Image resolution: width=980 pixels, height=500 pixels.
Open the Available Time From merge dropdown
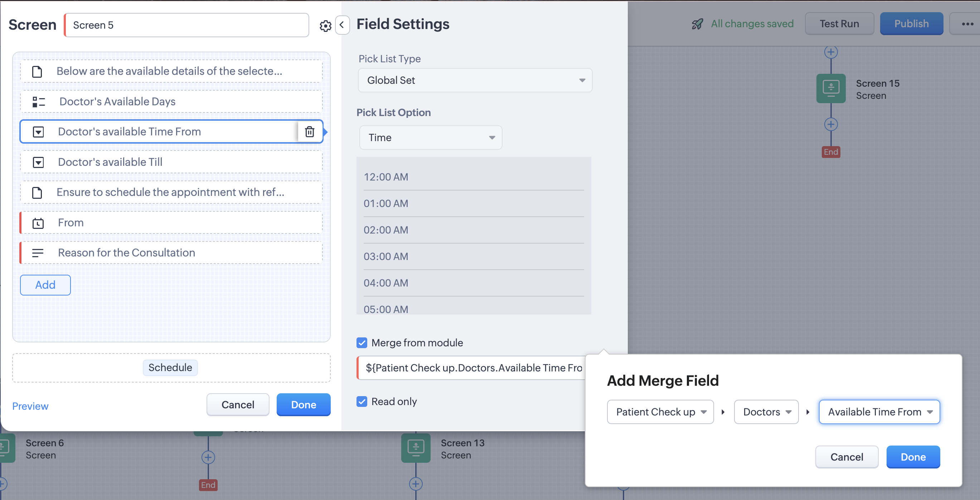879,412
